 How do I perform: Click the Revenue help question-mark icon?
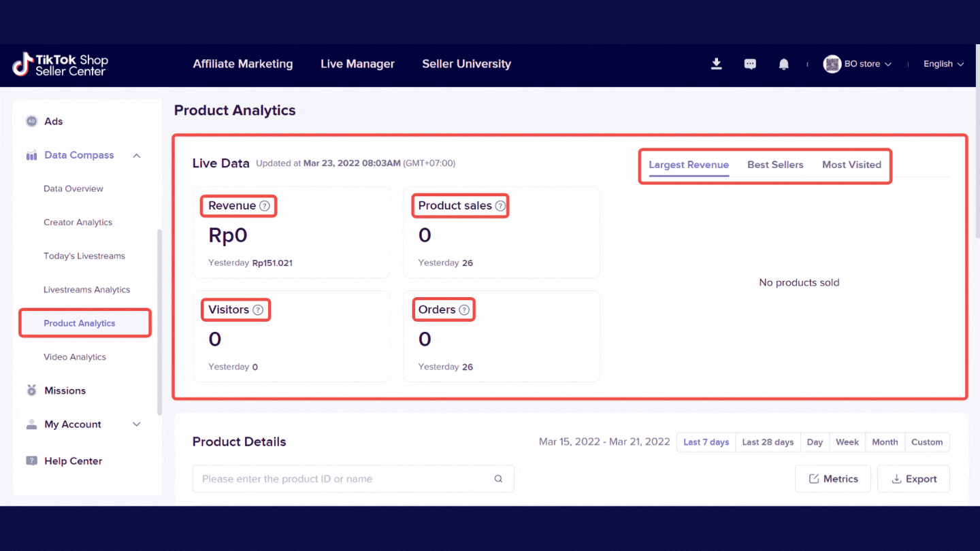(x=265, y=206)
